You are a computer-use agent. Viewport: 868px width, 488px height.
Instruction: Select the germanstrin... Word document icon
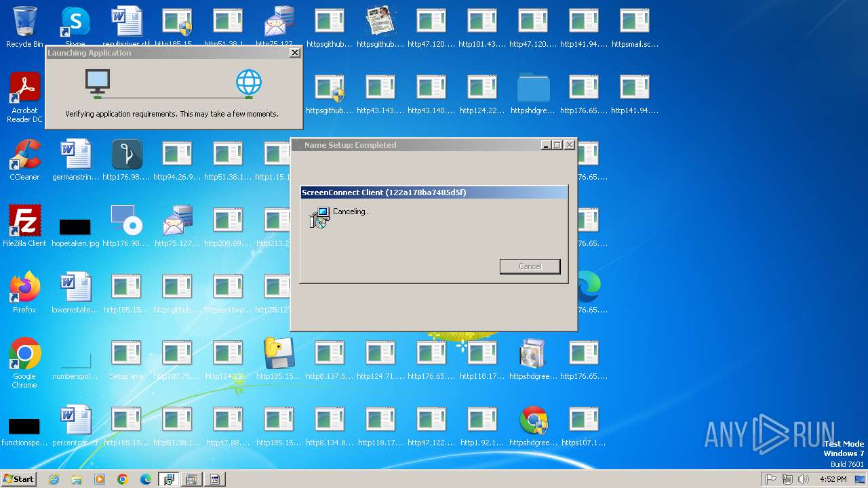click(75, 160)
